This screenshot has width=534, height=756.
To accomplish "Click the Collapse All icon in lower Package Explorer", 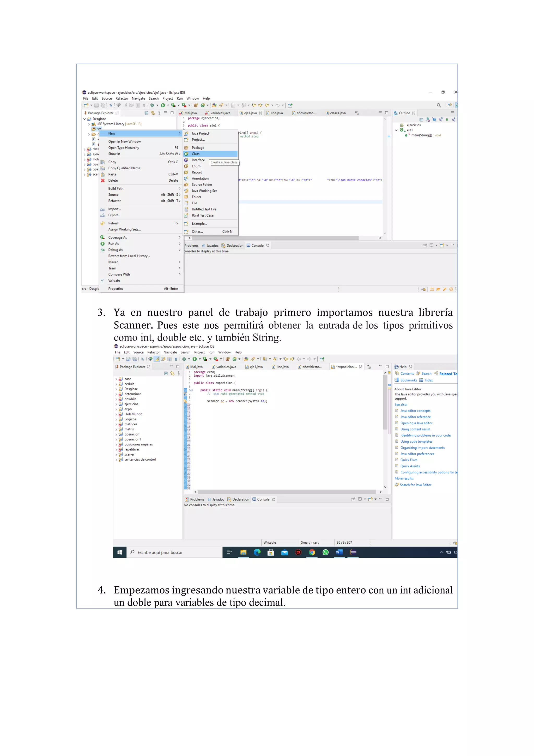I will [x=166, y=373].
